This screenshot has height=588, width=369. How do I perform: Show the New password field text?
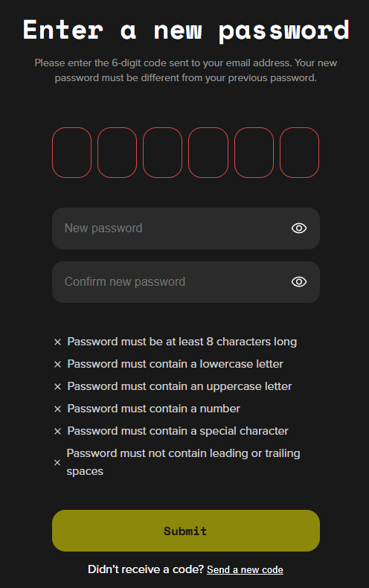(x=299, y=228)
